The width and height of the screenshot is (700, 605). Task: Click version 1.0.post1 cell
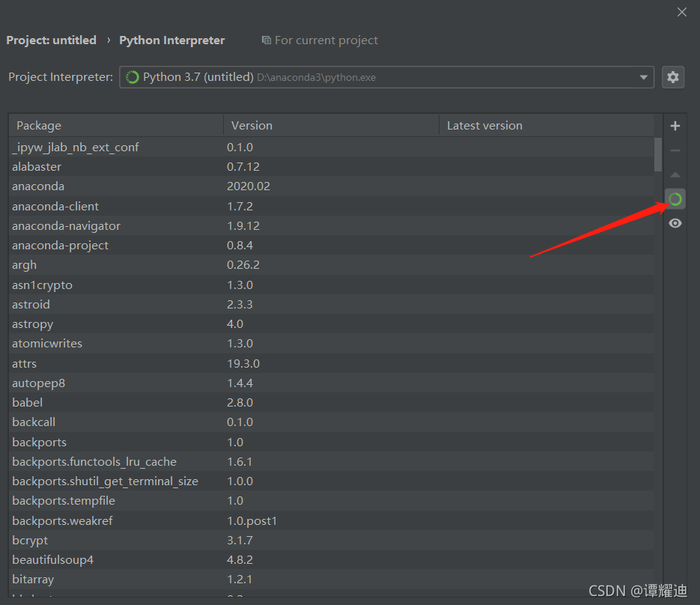pos(252,520)
